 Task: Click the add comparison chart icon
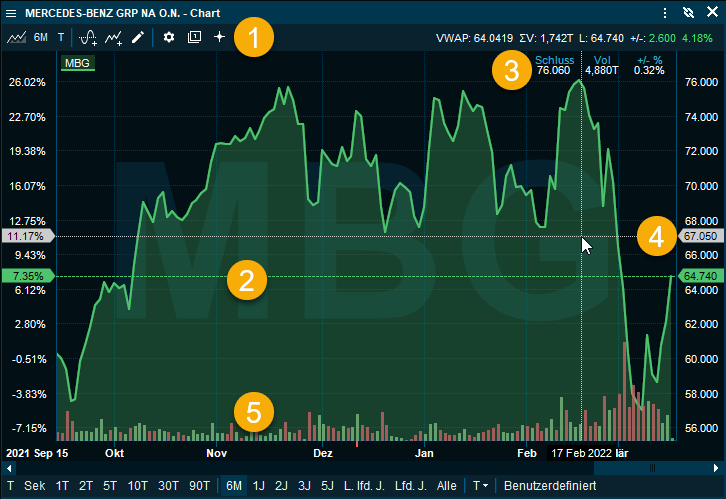[114, 37]
